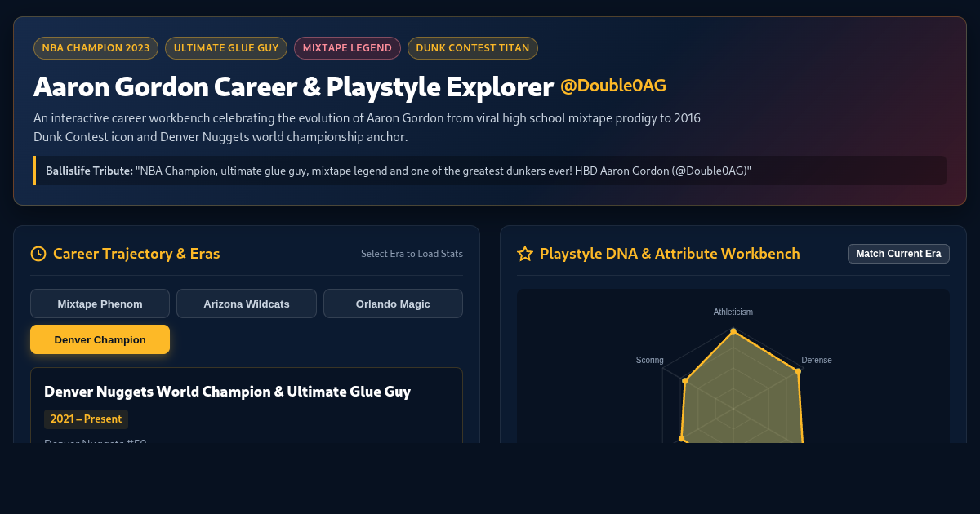Click the Defense point on radar chart
The image size is (980, 514).
798,370
